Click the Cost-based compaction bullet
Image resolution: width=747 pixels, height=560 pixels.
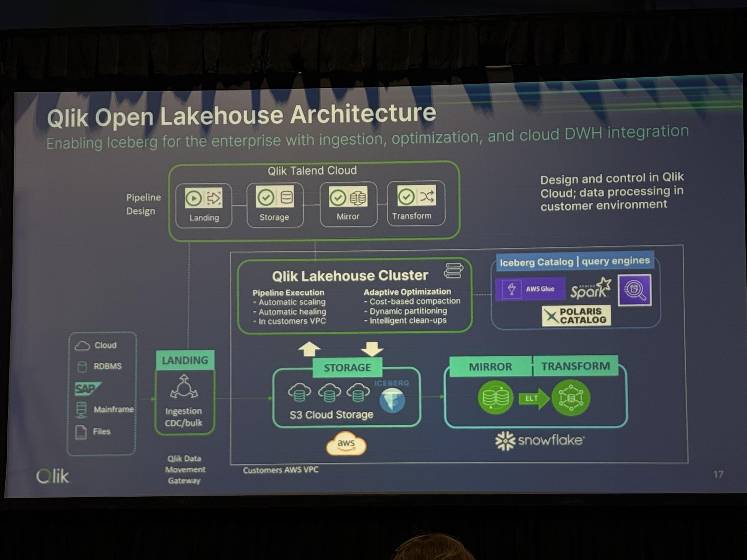[x=412, y=301]
